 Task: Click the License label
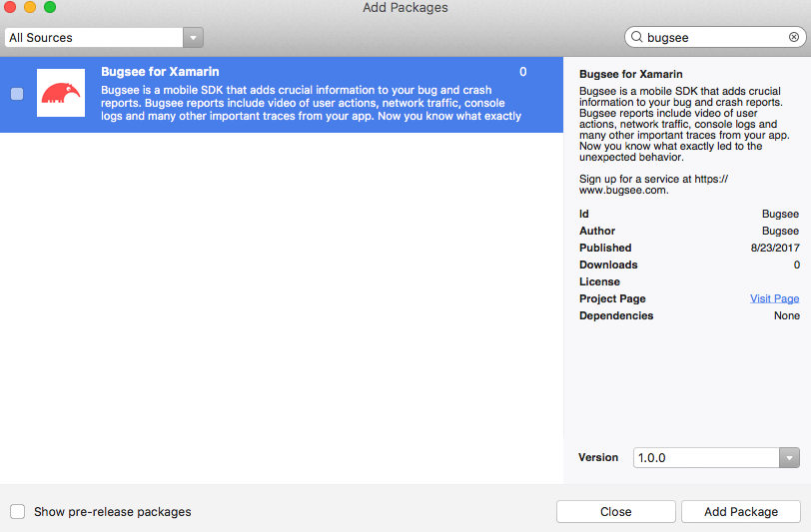pos(599,281)
